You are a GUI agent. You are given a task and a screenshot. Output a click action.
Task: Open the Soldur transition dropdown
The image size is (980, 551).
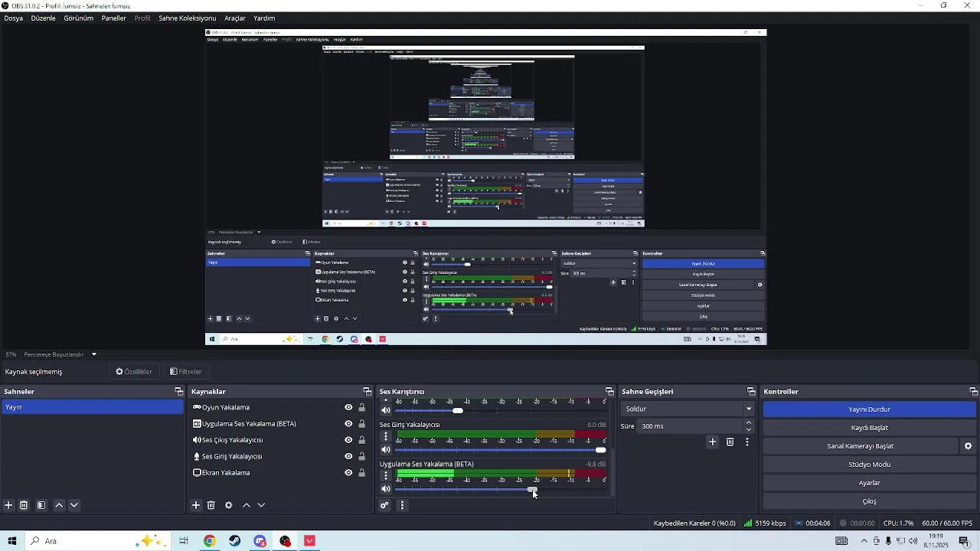[x=688, y=409]
